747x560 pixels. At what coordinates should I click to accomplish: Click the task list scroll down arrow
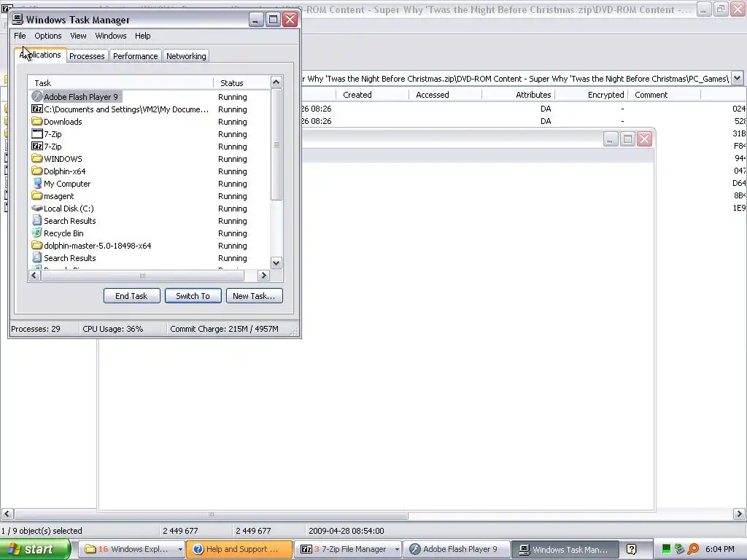coord(276,262)
